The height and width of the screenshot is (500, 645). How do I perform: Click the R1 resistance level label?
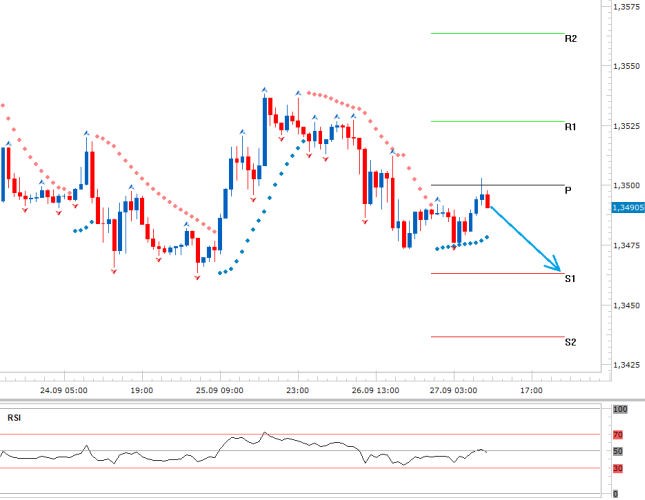tap(570, 127)
